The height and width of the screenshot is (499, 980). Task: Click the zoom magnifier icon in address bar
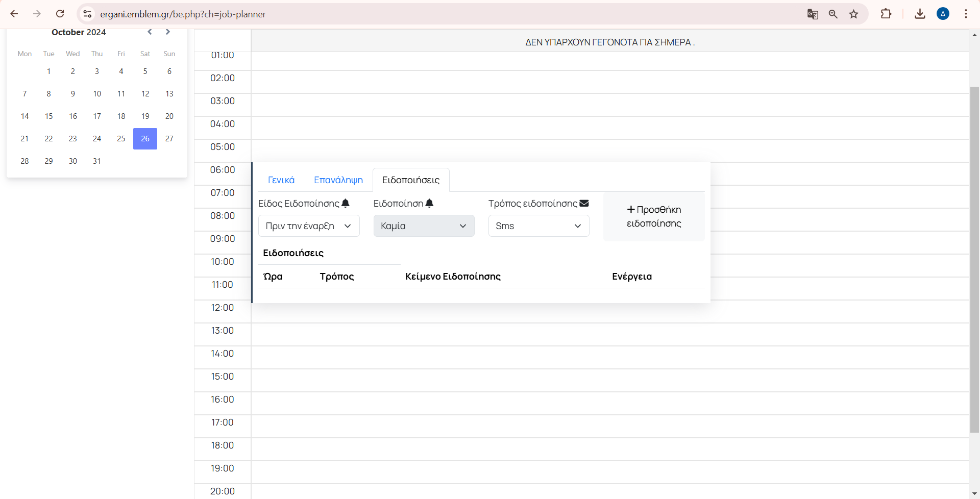click(833, 14)
